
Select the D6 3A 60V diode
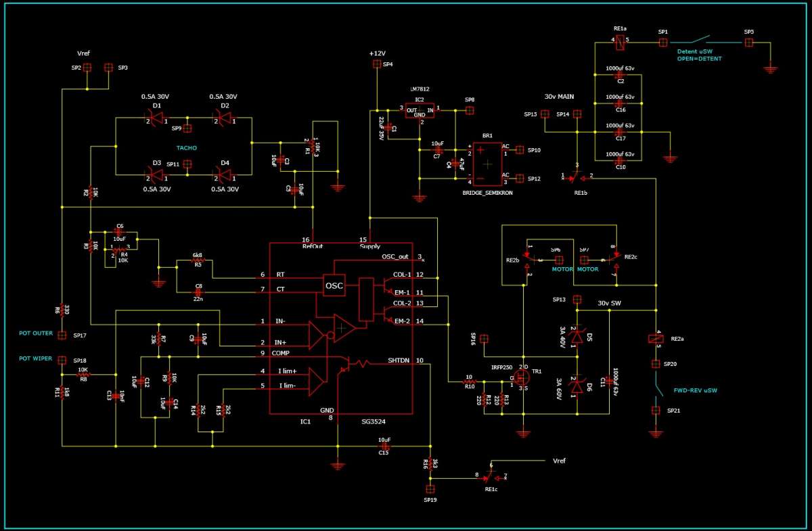coord(577,386)
